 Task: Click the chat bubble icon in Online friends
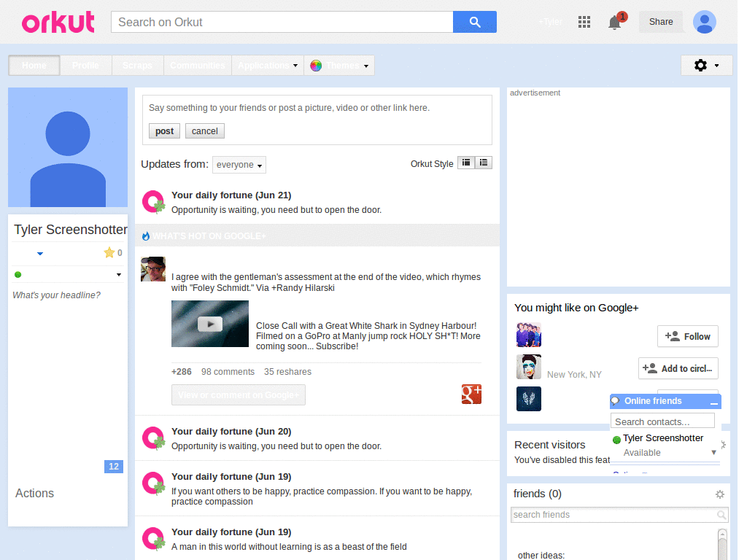tap(615, 401)
